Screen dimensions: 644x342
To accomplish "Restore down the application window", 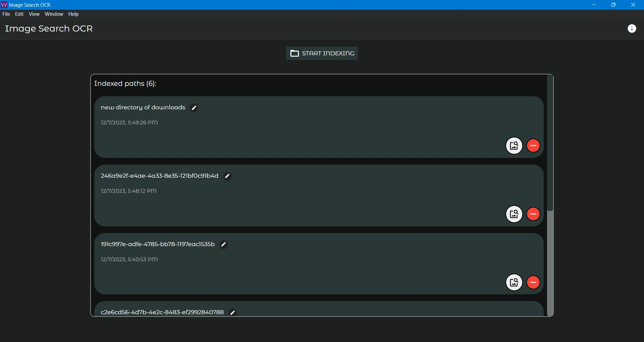I will (613, 5).
